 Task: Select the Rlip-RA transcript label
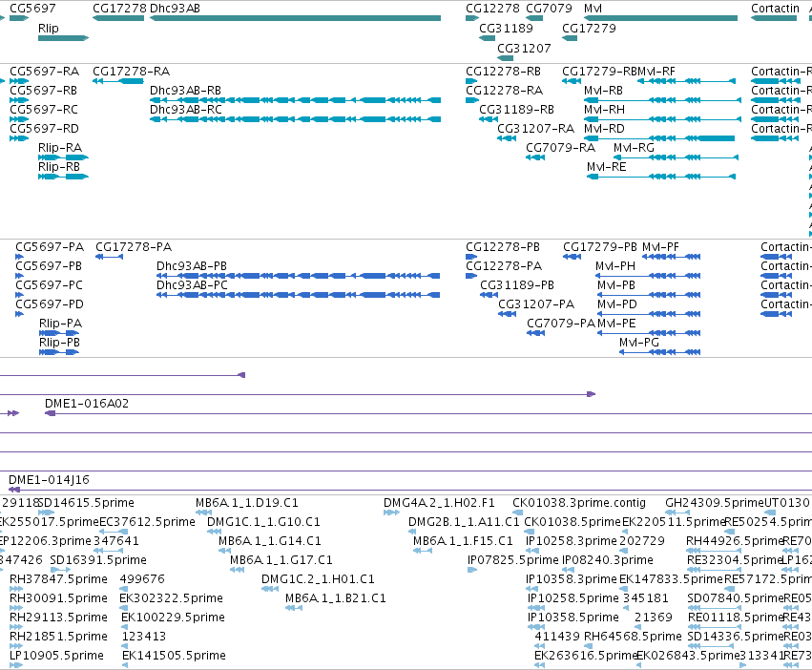(60, 148)
